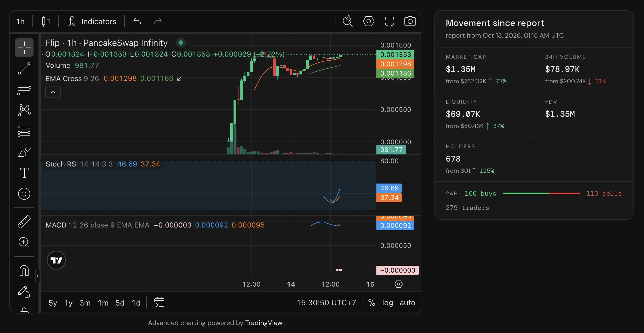The image size is (644, 333).
Task: Open the TradingView link in footer
Action: 263,323
